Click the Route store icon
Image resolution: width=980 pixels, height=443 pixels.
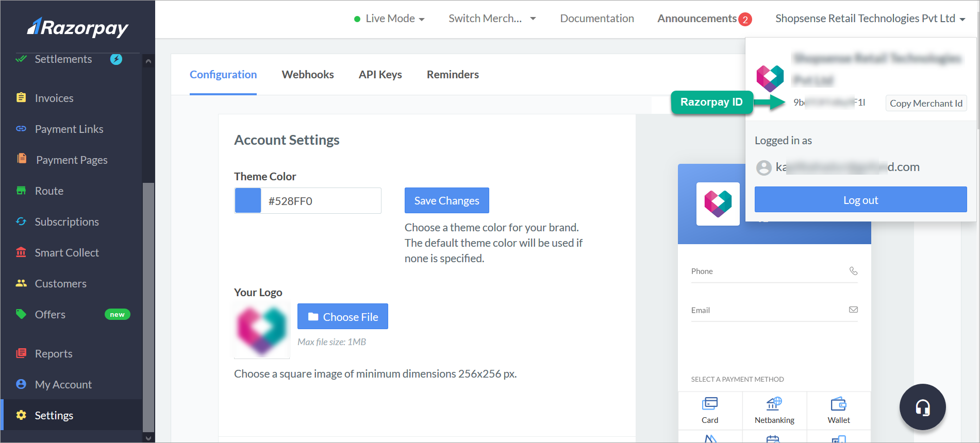(x=21, y=191)
